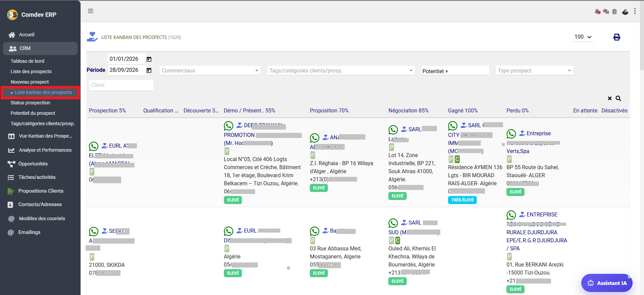Clear filters with the X icon
This screenshot has width=644, height=295.
pyautogui.click(x=610, y=98)
